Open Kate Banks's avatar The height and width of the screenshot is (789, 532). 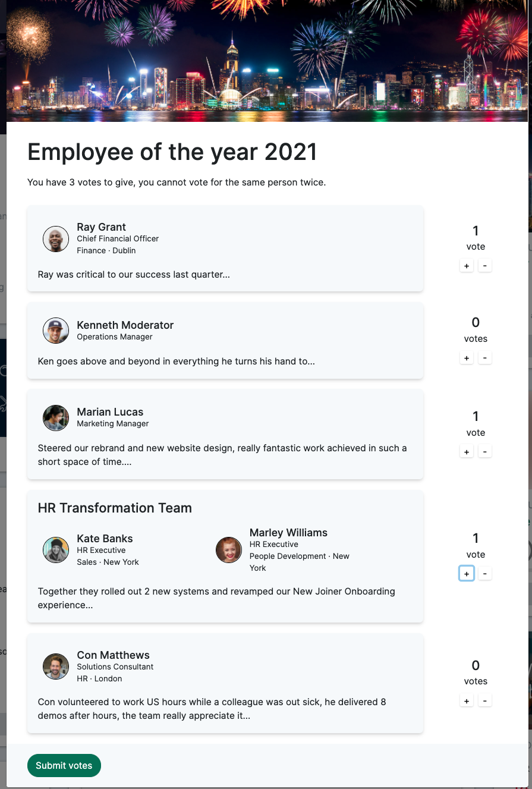pos(56,550)
